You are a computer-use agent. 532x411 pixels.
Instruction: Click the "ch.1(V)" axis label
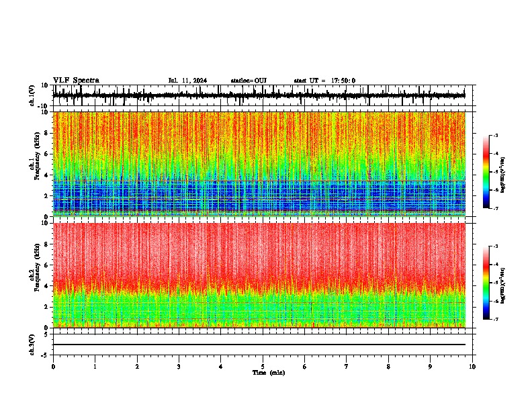[32, 95]
